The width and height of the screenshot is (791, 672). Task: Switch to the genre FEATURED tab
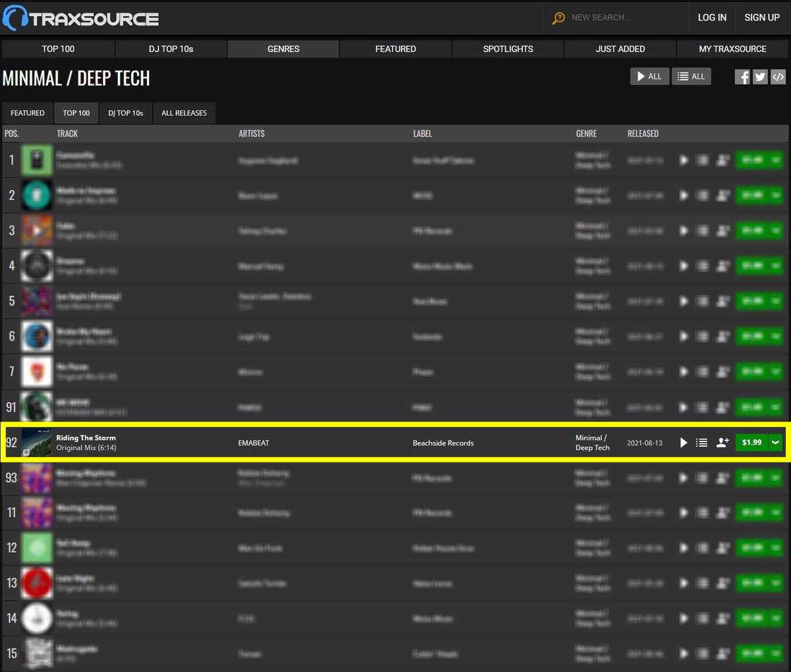pyautogui.click(x=28, y=113)
